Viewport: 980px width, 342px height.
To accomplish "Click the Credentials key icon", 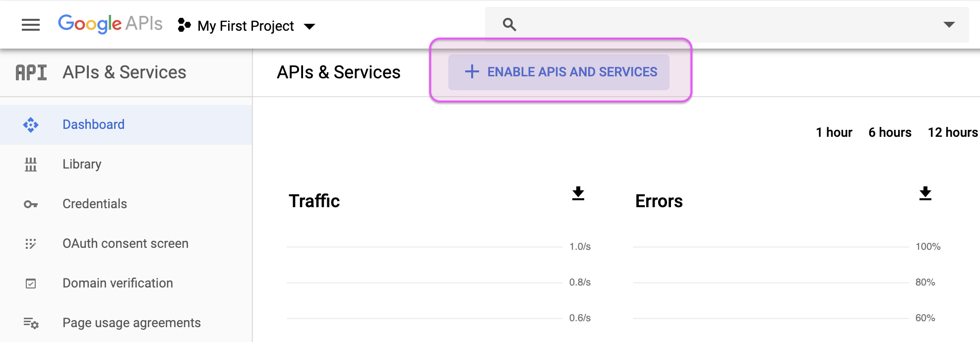I will point(31,204).
